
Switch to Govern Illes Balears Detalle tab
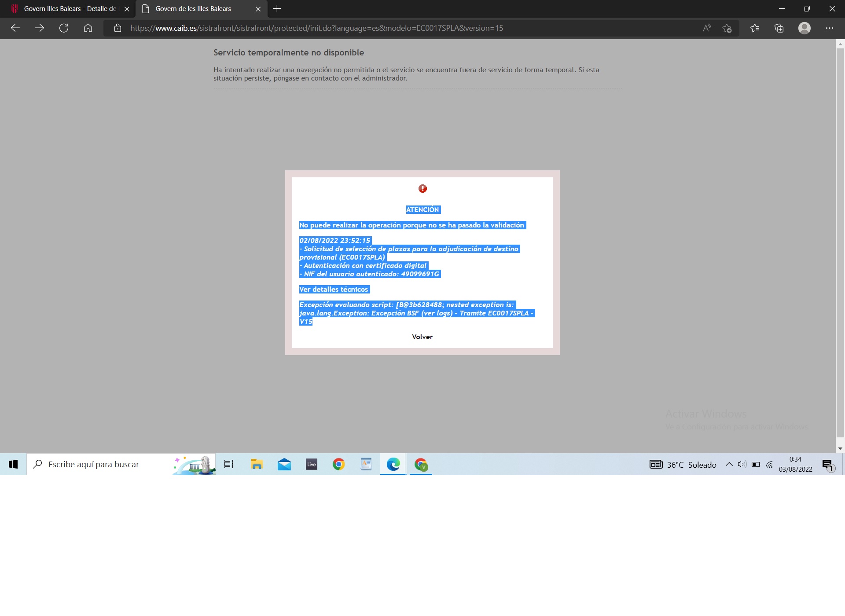click(66, 9)
